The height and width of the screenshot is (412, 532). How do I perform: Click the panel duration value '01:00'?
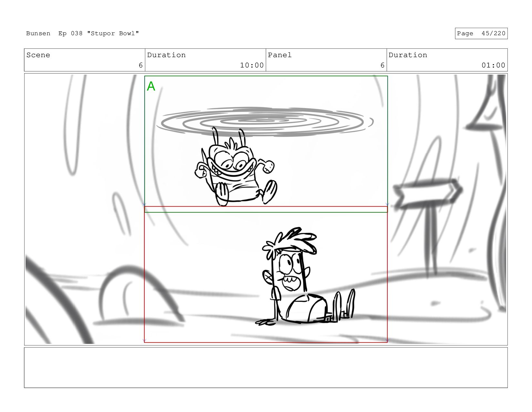[x=493, y=65]
